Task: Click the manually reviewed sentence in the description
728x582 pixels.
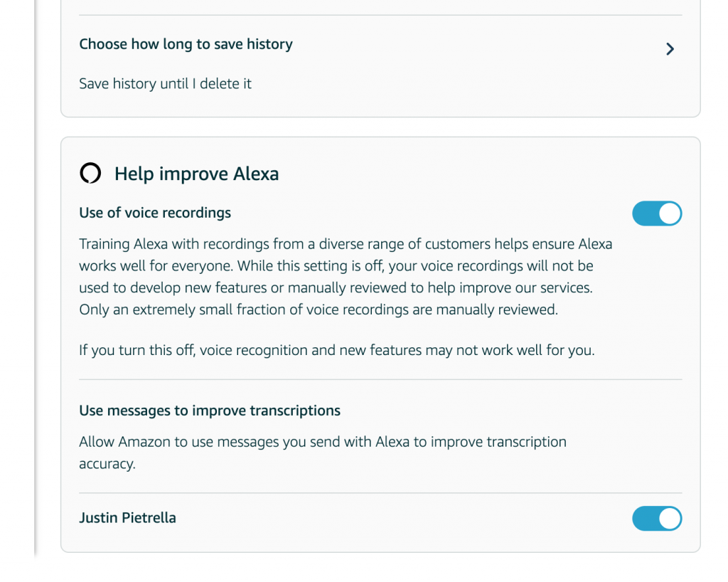Action: tap(318, 309)
